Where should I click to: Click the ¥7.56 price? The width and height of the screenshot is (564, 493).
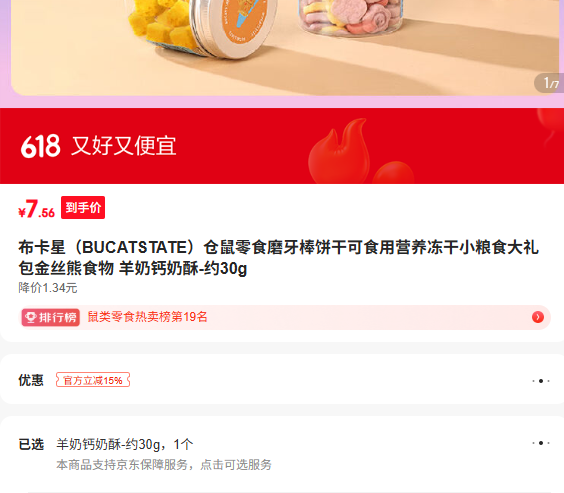36,209
